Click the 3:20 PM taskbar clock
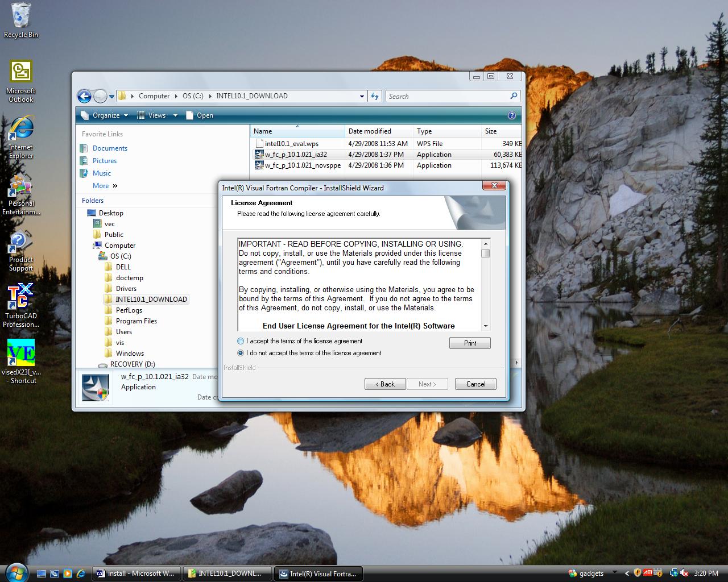 pyautogui.click(x=706, y=573)
